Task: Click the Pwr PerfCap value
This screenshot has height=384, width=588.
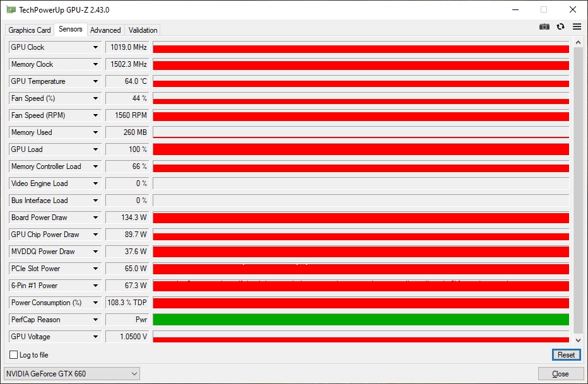Action: [x=127, y=320]
